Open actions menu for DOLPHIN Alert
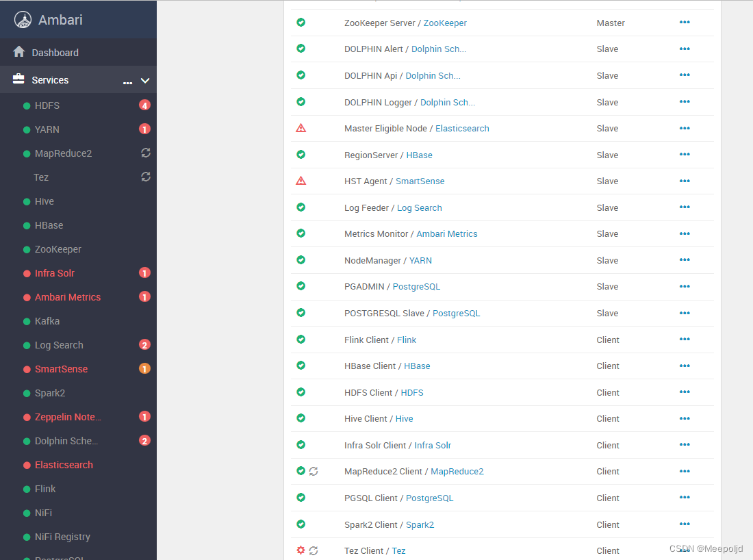The image size is (753, 560). coord(685,49)
